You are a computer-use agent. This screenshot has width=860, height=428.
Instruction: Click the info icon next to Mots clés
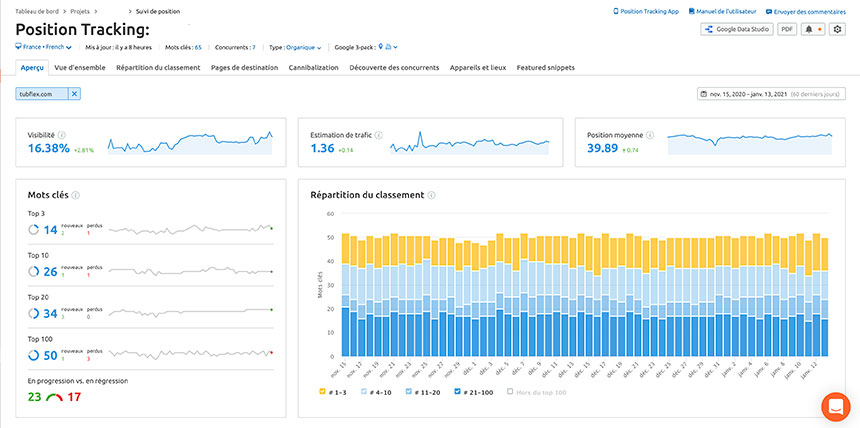[x=76, y=195]
